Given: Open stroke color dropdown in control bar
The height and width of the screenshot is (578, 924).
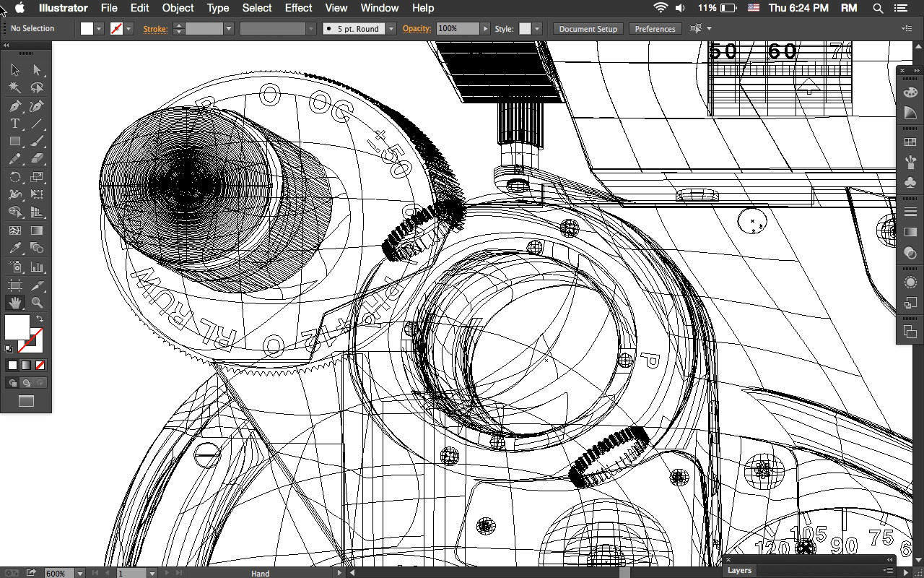Looking at the screenshot, I should [128, 29].
